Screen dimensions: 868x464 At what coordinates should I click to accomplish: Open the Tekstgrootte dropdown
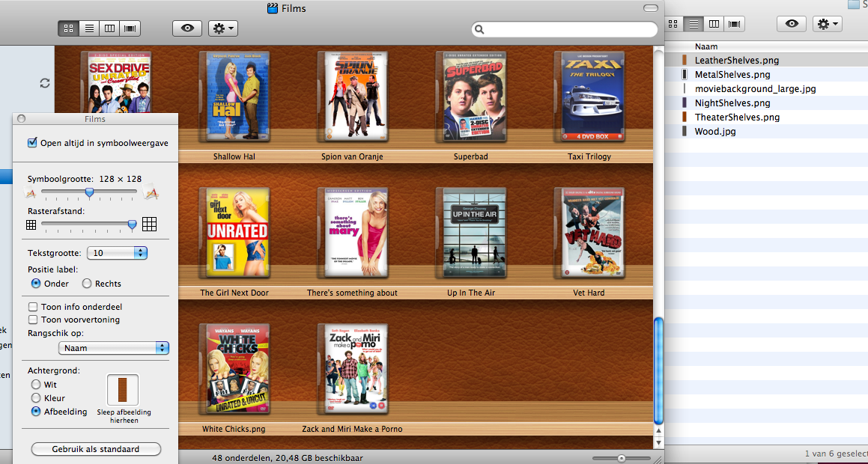click(117, 253)
